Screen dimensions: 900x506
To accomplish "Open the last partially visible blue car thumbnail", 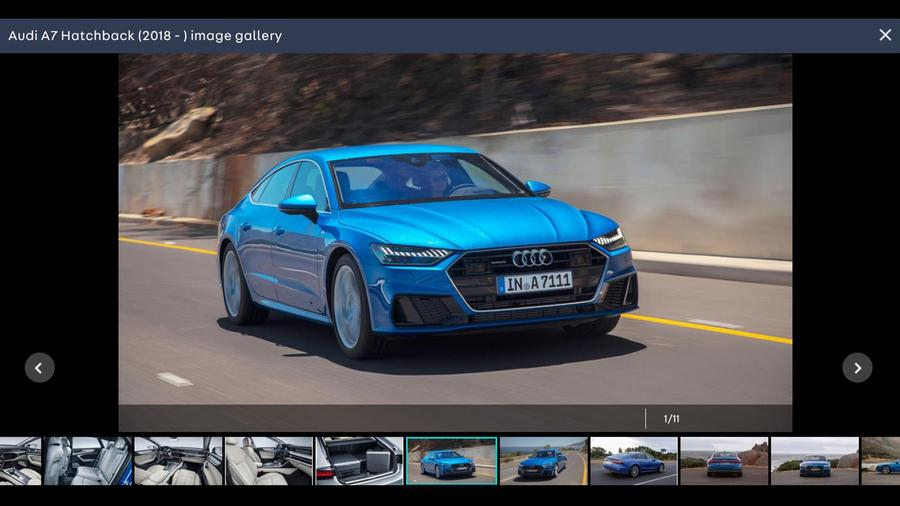I will pyautogui.click(x=880, y=461).
